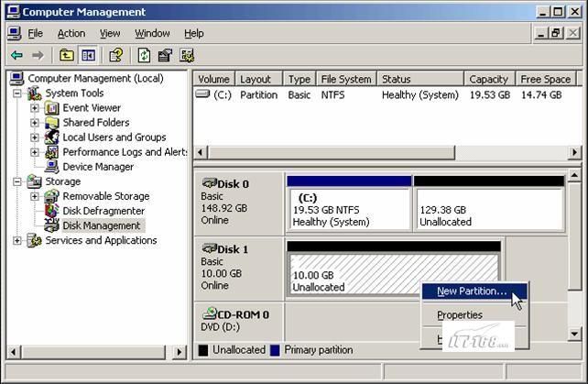The width and height of the screenshot is (588, 384).
Task: Choose Properties from the context menu
Action: click(459, 315)
